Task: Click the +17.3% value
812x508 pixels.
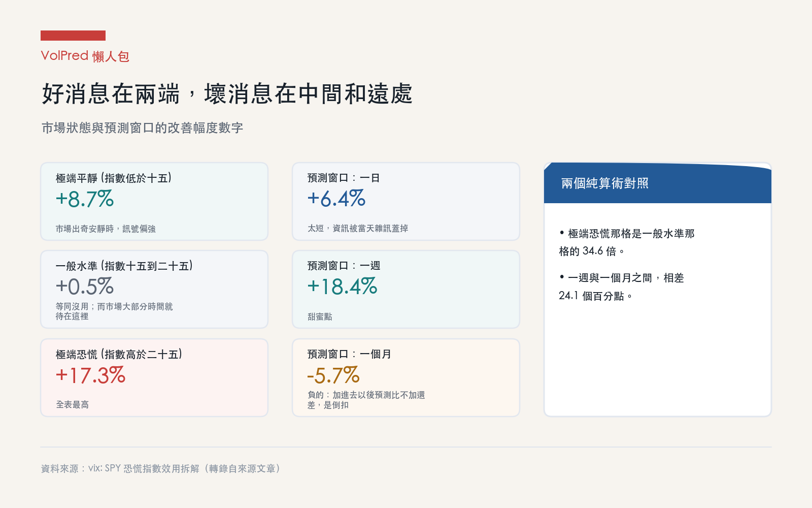Action: (x=90, y=375)
